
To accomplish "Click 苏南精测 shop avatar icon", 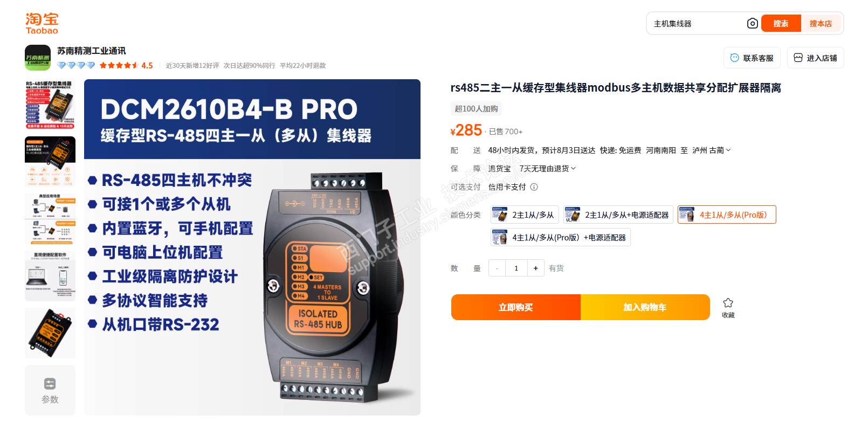I will pos(38,58).
